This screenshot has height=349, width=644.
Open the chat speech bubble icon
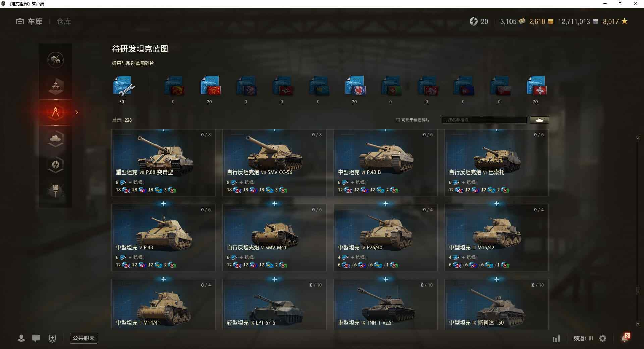36,338
